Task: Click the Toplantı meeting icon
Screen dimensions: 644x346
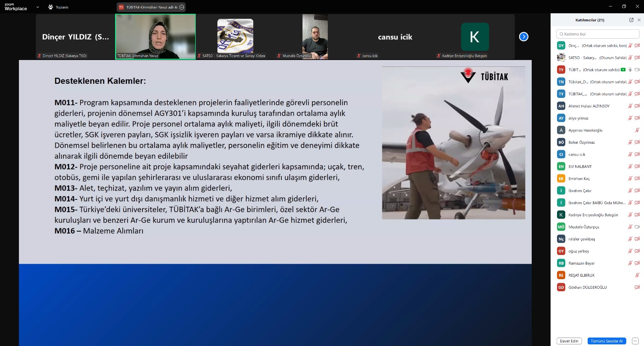Action: coord(51,7)
